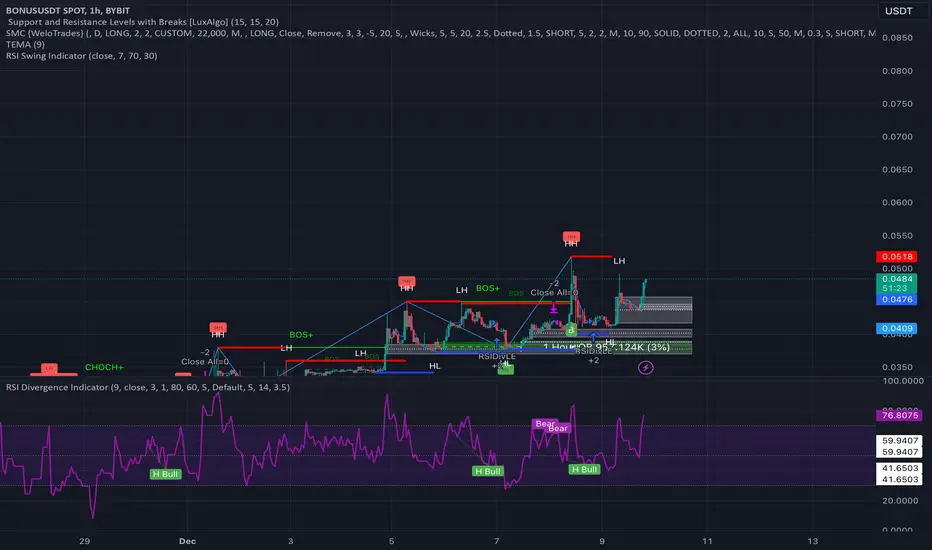Click the purple 76.8075 RSI value label
The image size is (932, 550).
pyautogui.click(x=899, y=415)
